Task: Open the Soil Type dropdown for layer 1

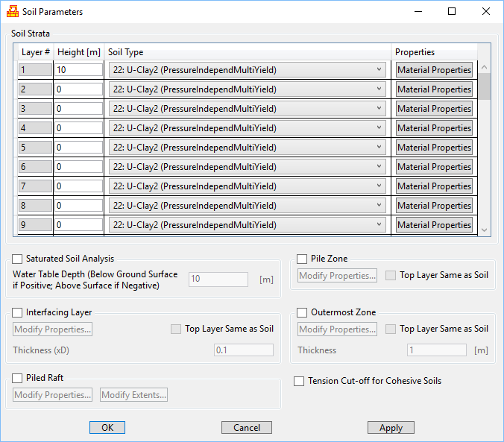Action: 247,70
